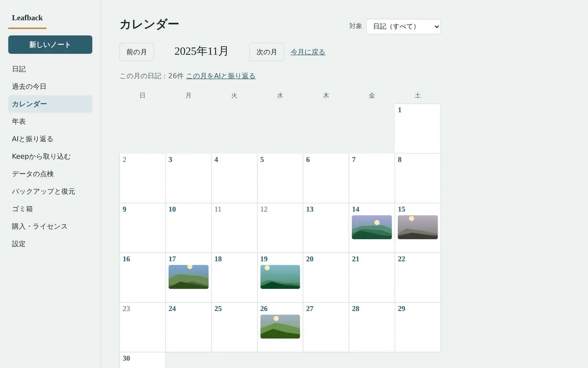Select day 8 in the calendar
Image resolution: width=588 pixels, height=368 pixels.
[x=417, y=178]
